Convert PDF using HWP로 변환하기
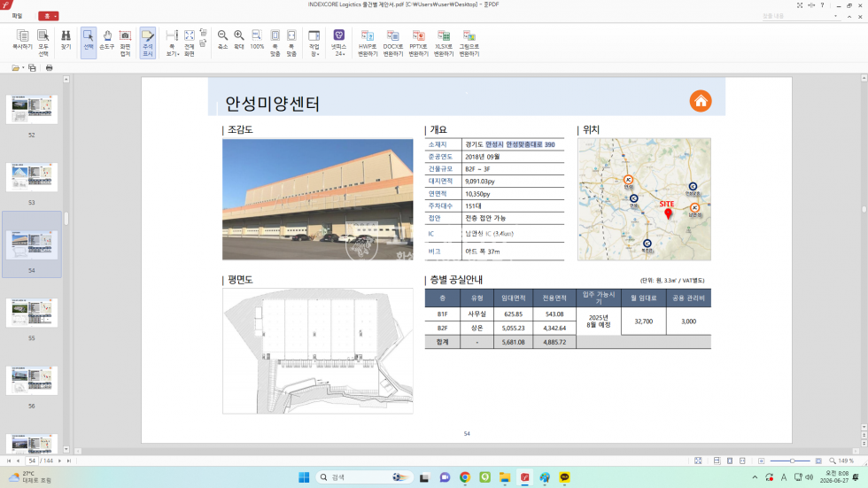 (368, 43)
